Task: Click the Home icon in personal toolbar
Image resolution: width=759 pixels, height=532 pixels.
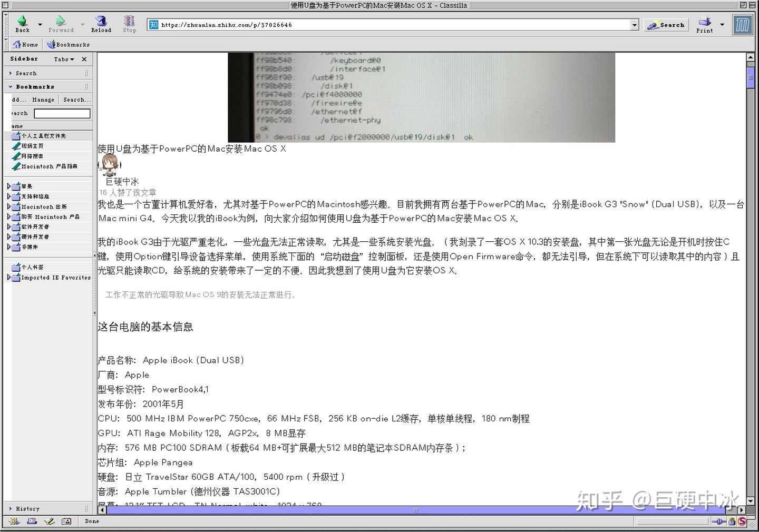Action: 25,45
